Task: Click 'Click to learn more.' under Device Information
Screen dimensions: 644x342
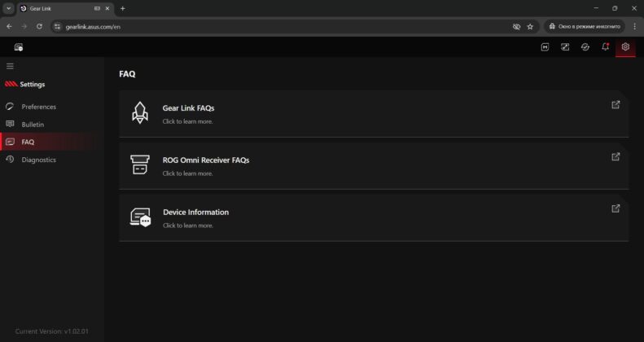Action: coord(188,226)
